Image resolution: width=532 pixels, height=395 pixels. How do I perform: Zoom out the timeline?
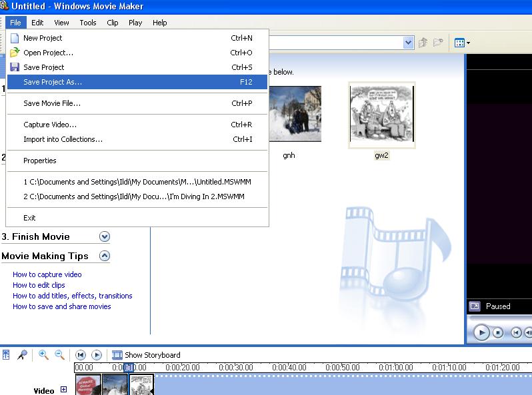pos(60,355)
